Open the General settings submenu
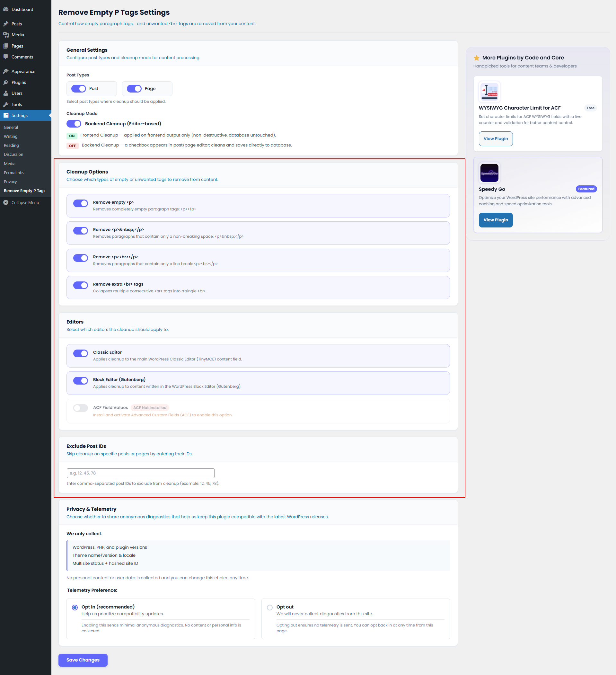The height and width of the screenshot is (675, 616). tap(11, 128)
